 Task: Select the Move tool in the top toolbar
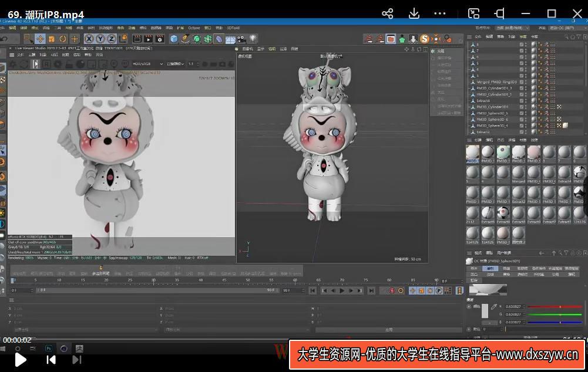click(40, 39)
